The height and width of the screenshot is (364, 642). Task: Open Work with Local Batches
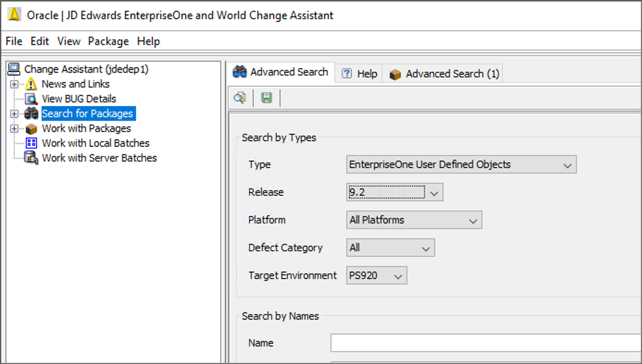pyautogui.click(x=96, y=143)
